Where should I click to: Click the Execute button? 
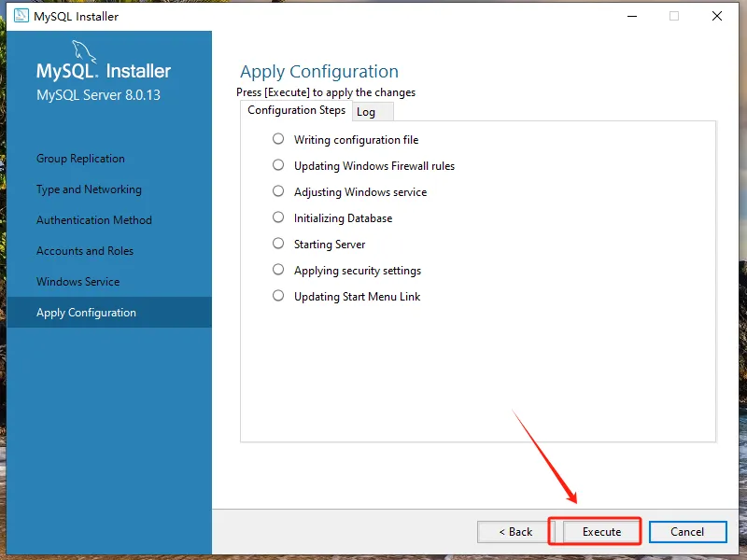tap(601, 532)
